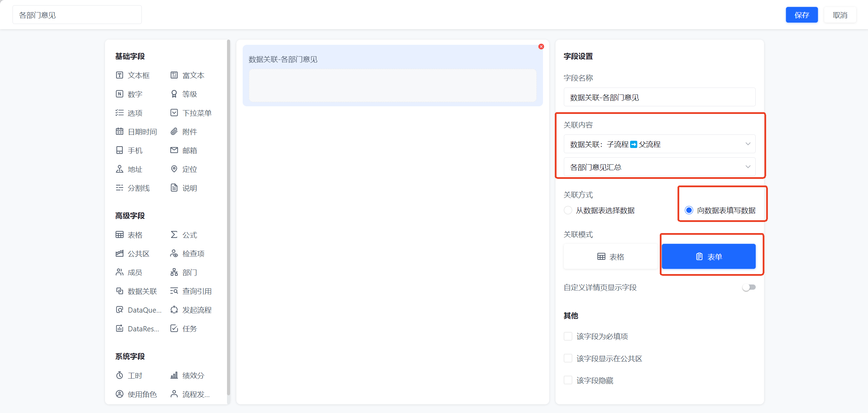Viewport: 868px width, 413px height.
Task: Select the 任务 task field icon
Action: [174, 328]
